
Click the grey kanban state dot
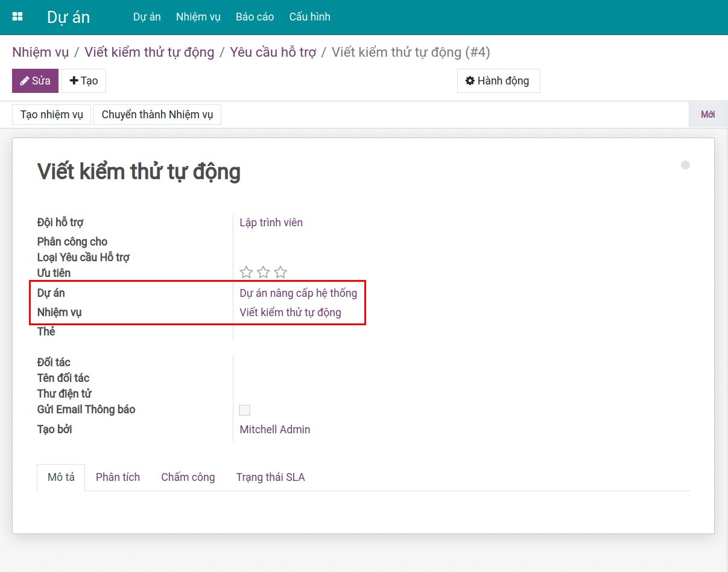[685, 165]
